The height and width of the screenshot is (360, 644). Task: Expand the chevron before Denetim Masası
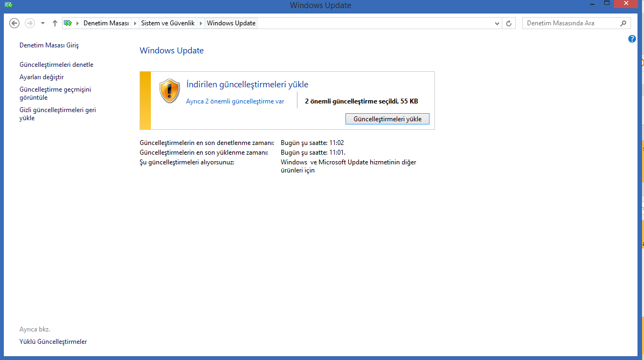pos(77,23)
